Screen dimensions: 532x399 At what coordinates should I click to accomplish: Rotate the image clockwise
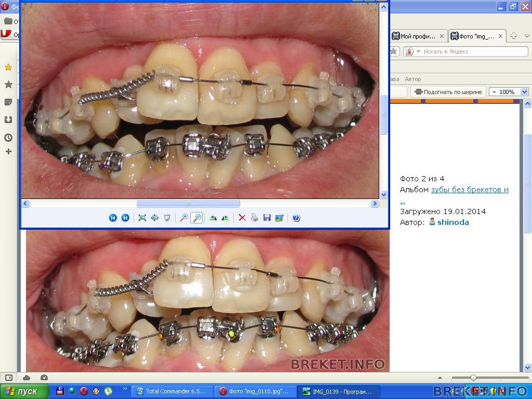click(213, 218)
